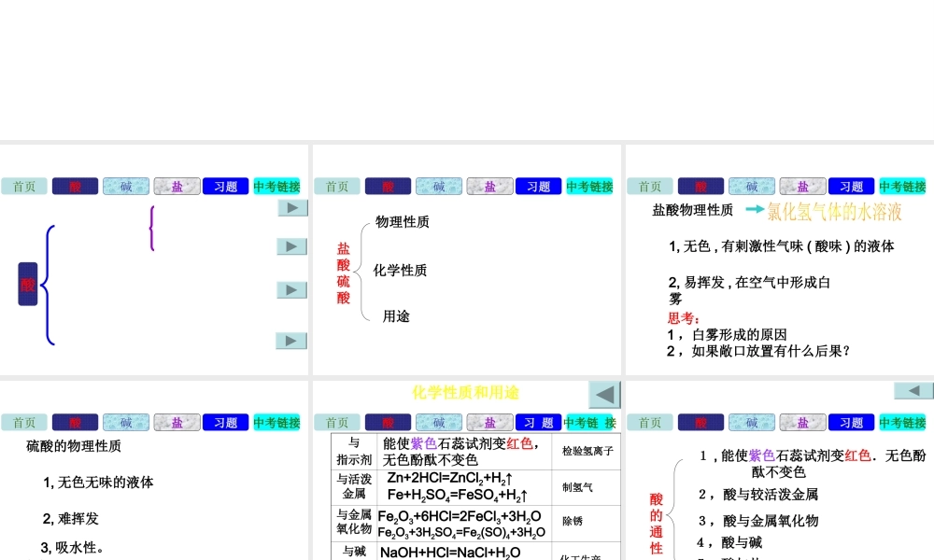
Task: Click the line 无色无味的液体
Action: point(106,482)
